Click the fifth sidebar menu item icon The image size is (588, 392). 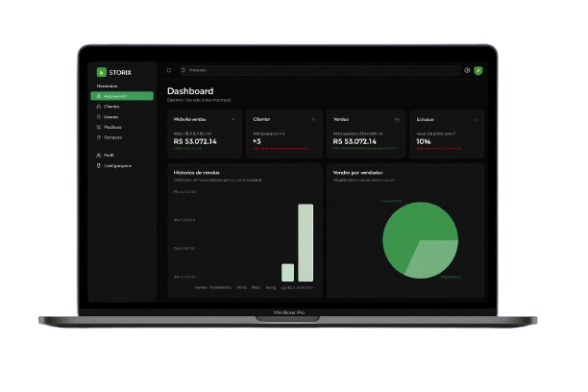99,137
